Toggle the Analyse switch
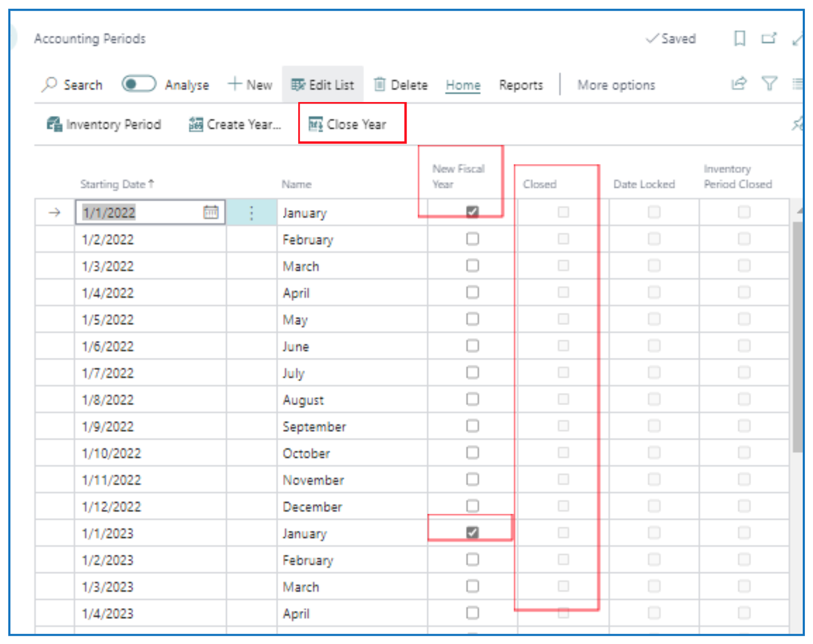Image resolution: width=813 pixels, height=644 pixels. [138, 84]
